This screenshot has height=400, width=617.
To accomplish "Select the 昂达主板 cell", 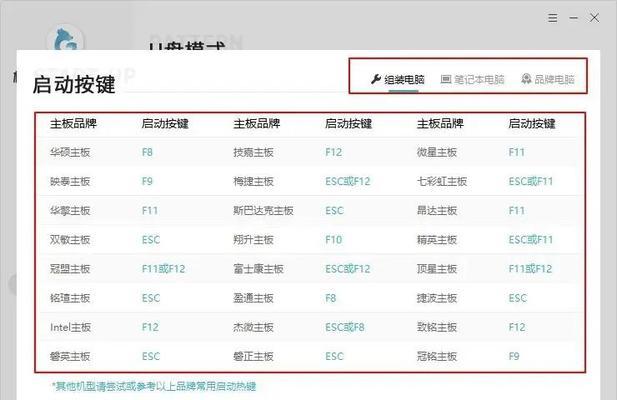I will [x=437, y=210].
